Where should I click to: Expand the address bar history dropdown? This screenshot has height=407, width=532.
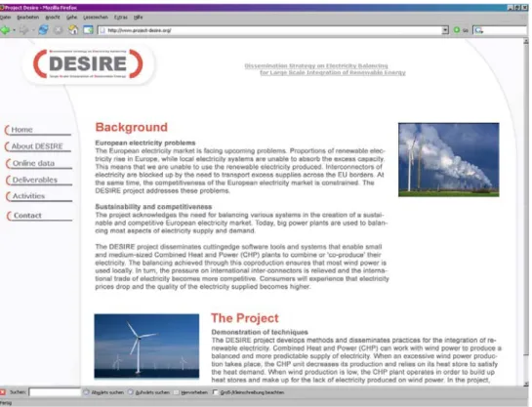point(445,30)
